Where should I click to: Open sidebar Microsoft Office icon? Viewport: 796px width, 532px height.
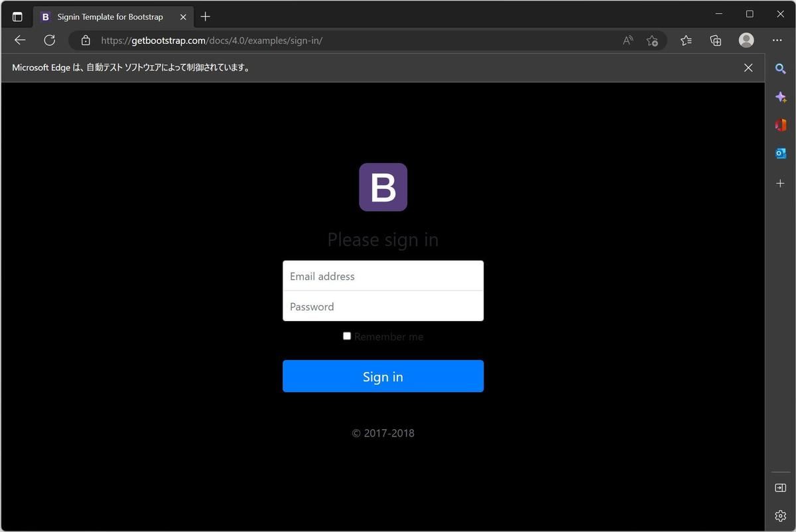[x=781, y=125]
